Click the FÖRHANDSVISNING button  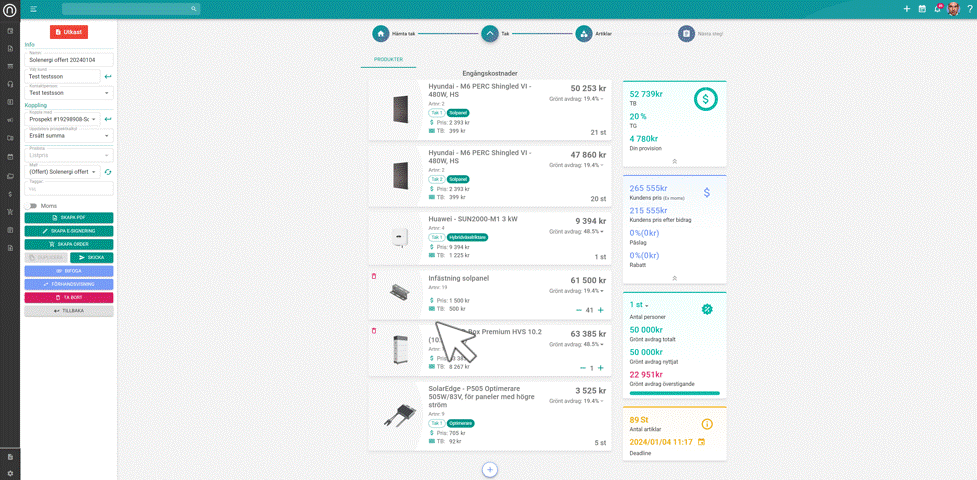[x=69, y=284]
